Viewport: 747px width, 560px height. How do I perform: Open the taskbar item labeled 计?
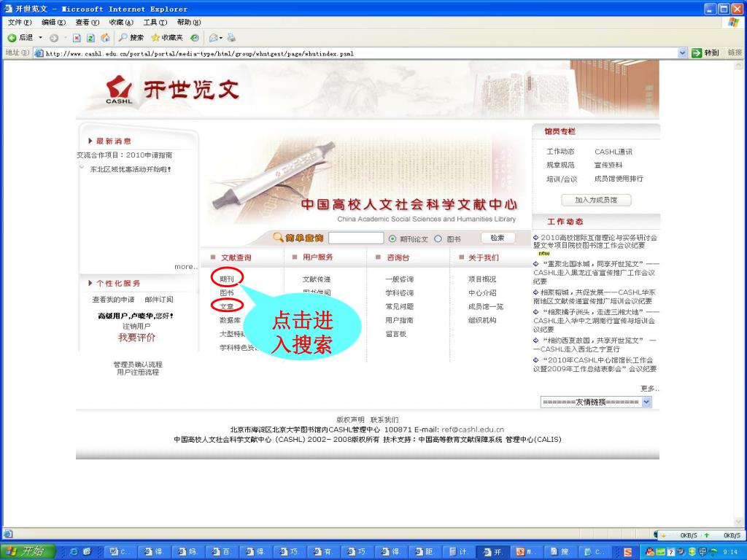click(x=459, y=551)
